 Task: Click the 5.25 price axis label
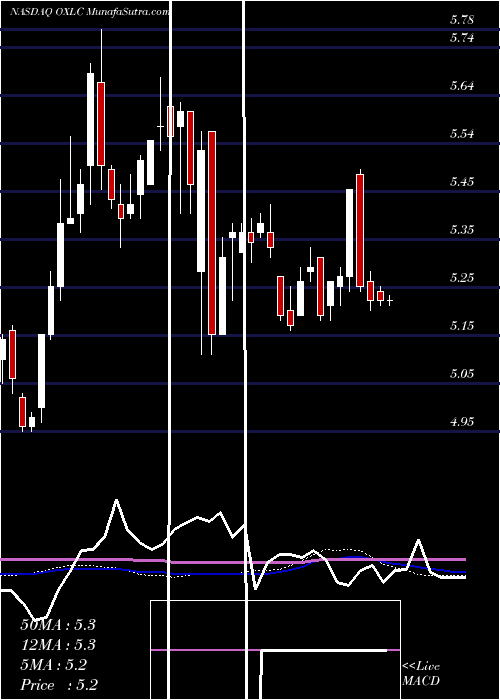coord(462,277)
